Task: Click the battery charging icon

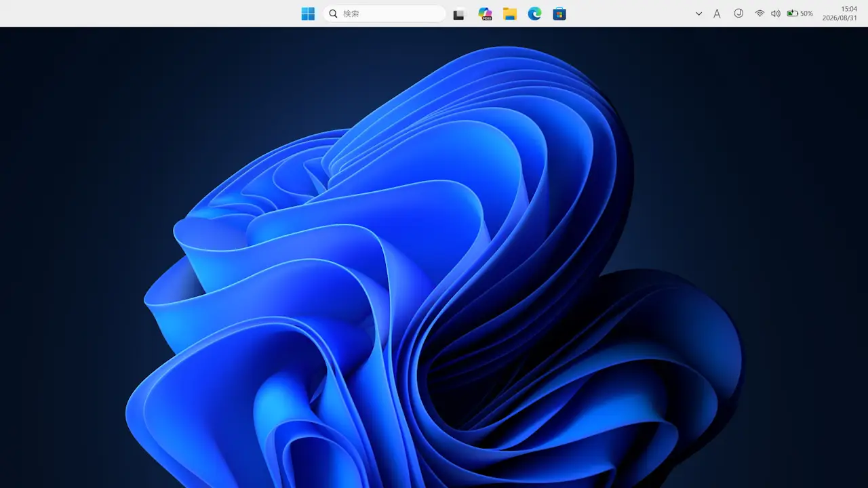Action: pyautogui.click(x=792, y=14)
